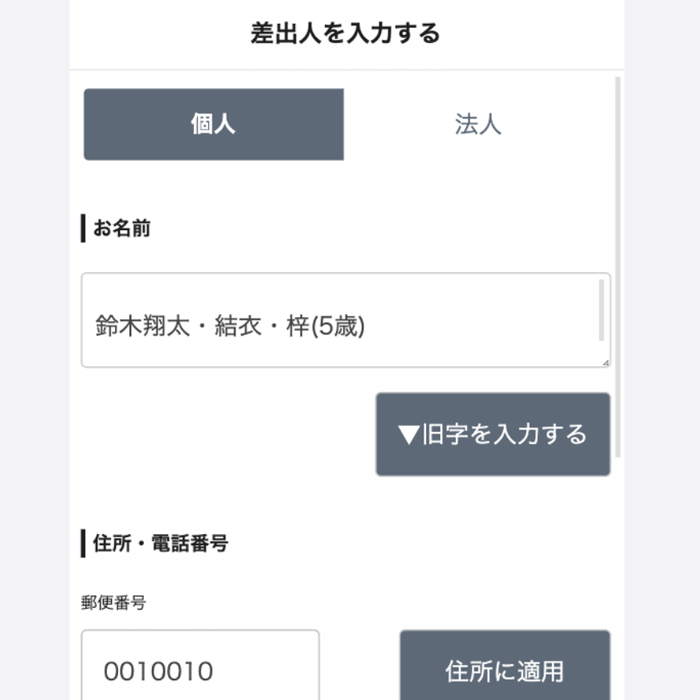The width and height of the screenshot is (700, 700).
Task: Place cursor on 梓(5歳) in name field
Action: (x=325, y=325)
